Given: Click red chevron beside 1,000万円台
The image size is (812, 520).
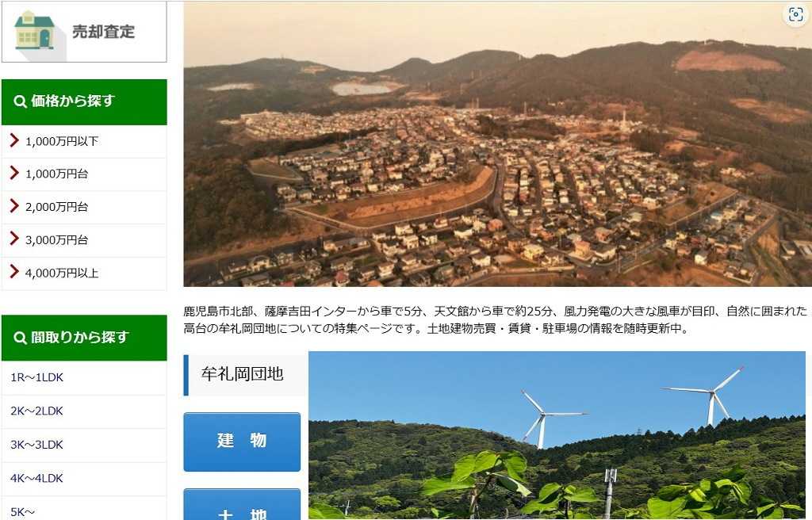Looking at the screenshot, I should click(x=14, y=173).
